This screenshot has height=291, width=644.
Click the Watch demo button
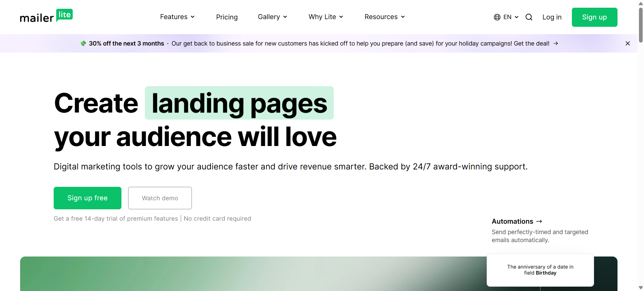[x=160, y=198]
